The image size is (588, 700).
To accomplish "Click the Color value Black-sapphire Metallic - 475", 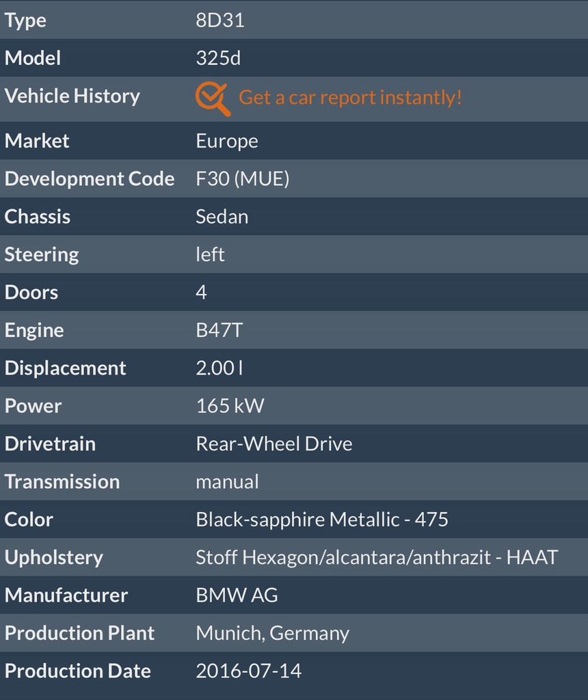I will pyautogui.click(x=321, y=520).
